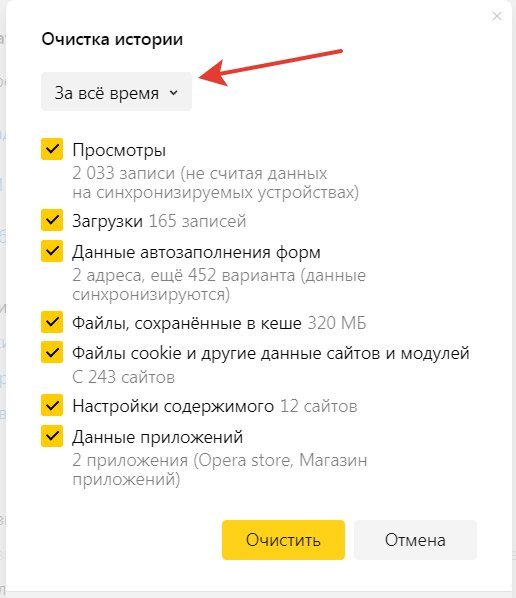Image resolution: width=516 pixels, height=598 pixels.
Task: Click the 'Загрузки' label
Action: point(108,221)
